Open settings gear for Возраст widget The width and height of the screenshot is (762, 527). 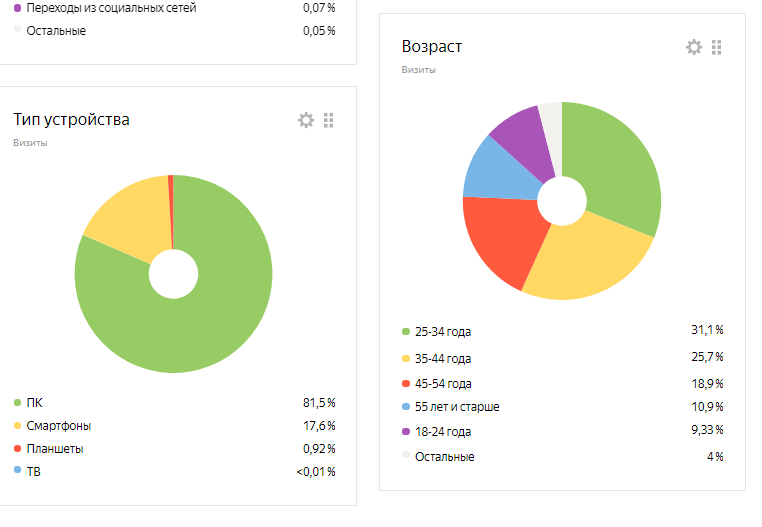(x=694, y=47)
